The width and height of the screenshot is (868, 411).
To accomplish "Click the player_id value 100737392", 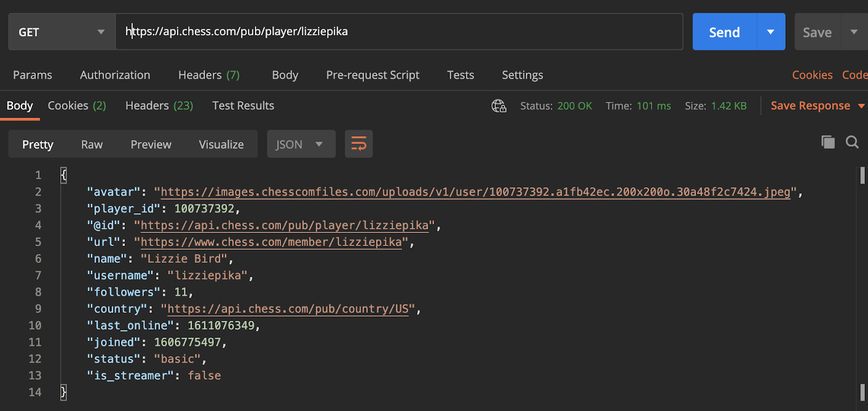I will point(204,208).
